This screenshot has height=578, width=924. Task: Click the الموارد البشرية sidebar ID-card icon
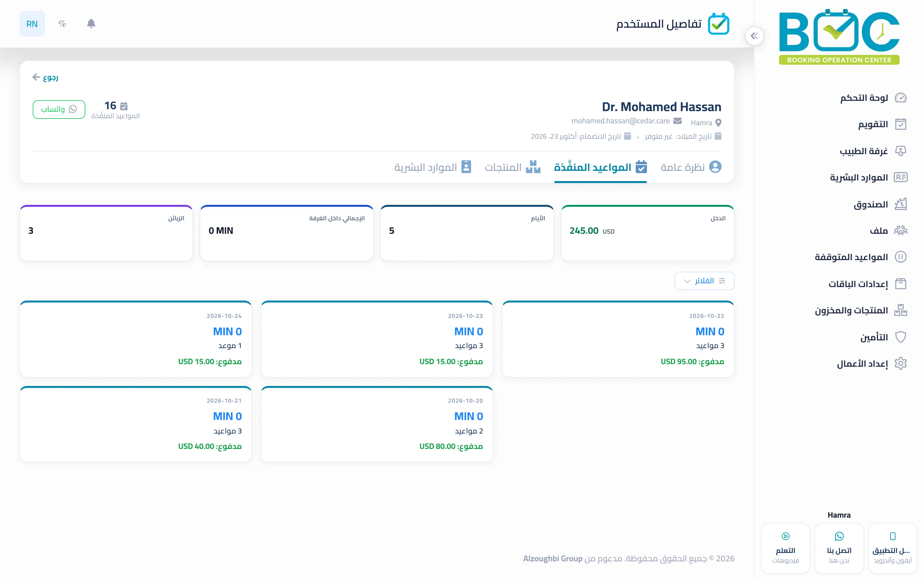point(900,177)
